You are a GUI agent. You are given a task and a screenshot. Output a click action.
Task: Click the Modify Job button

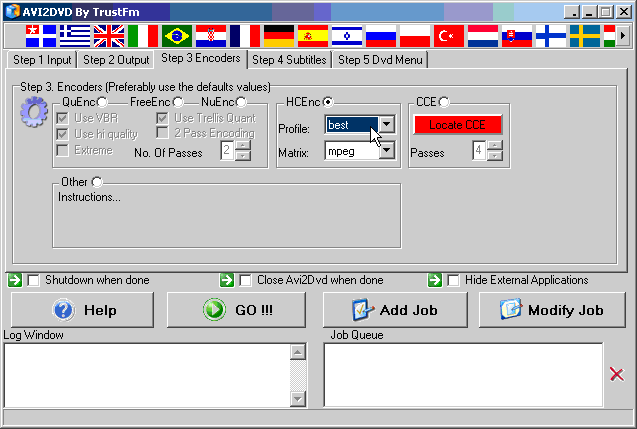point(552,310)
